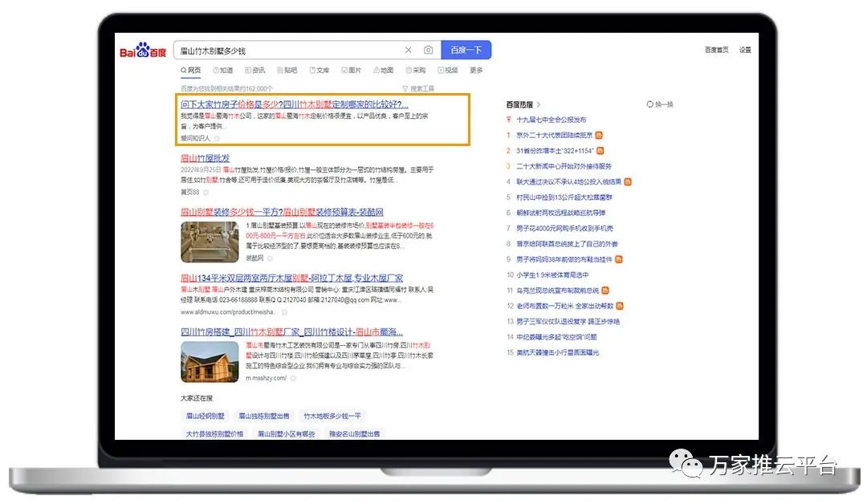Click the search input field with 眉山竹木别墅多少钱

click(289, 51)
